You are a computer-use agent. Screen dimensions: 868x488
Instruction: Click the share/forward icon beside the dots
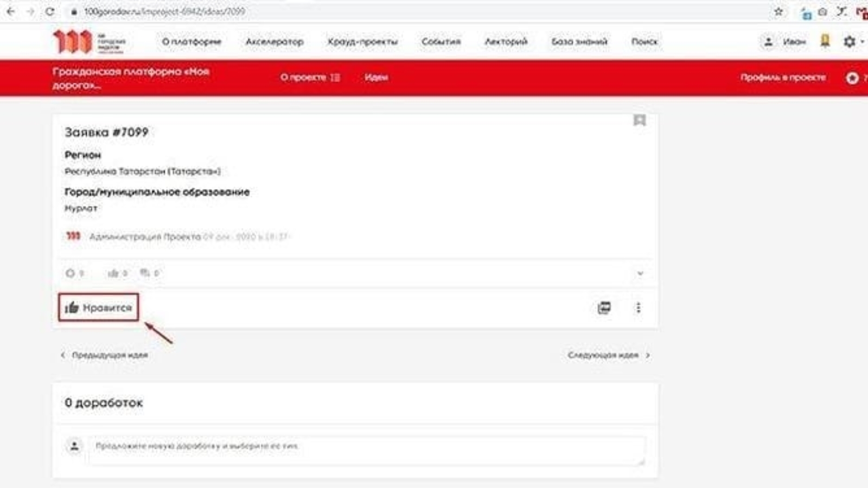(604, 308)
